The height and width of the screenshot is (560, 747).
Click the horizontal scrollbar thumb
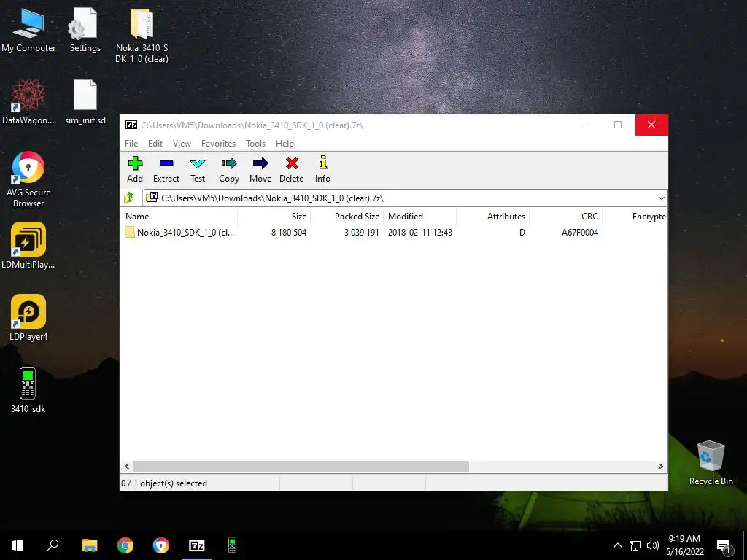pyautogui.click(x=301, y=466)
